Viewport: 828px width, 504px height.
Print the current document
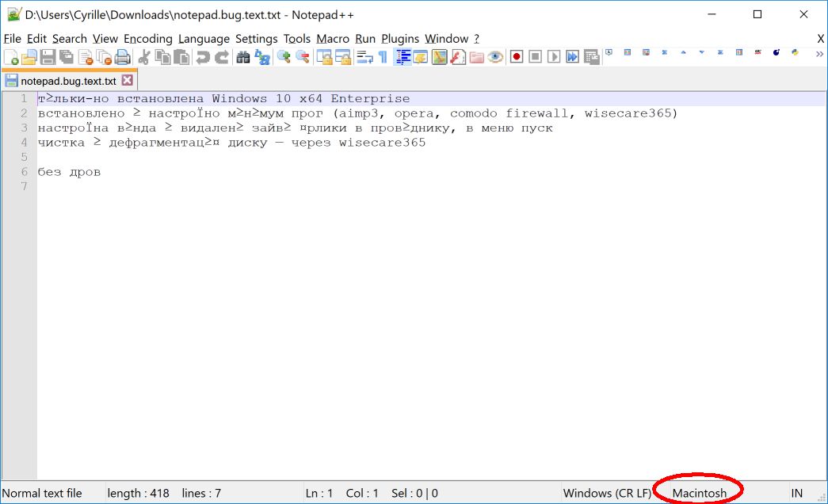(121, 56)
